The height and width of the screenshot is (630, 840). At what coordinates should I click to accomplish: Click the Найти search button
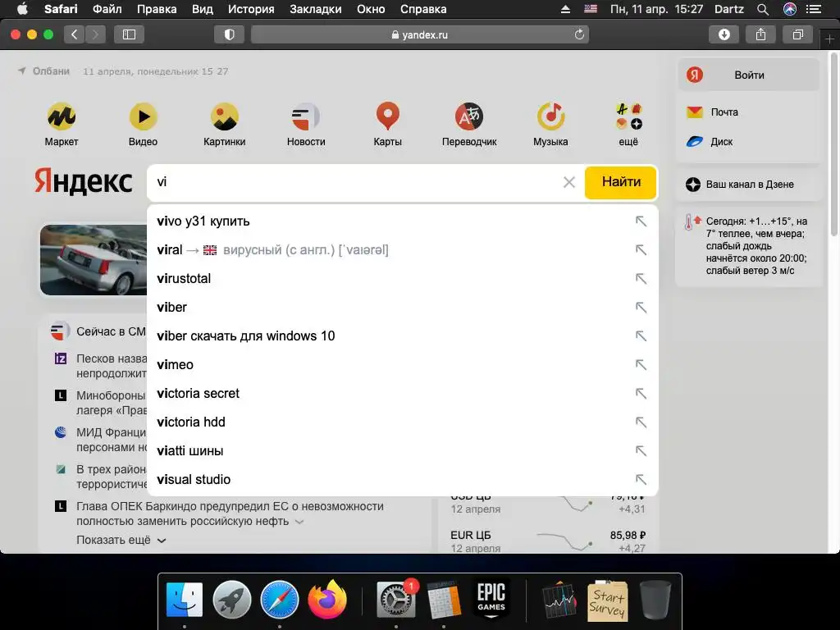click(620, 182)
